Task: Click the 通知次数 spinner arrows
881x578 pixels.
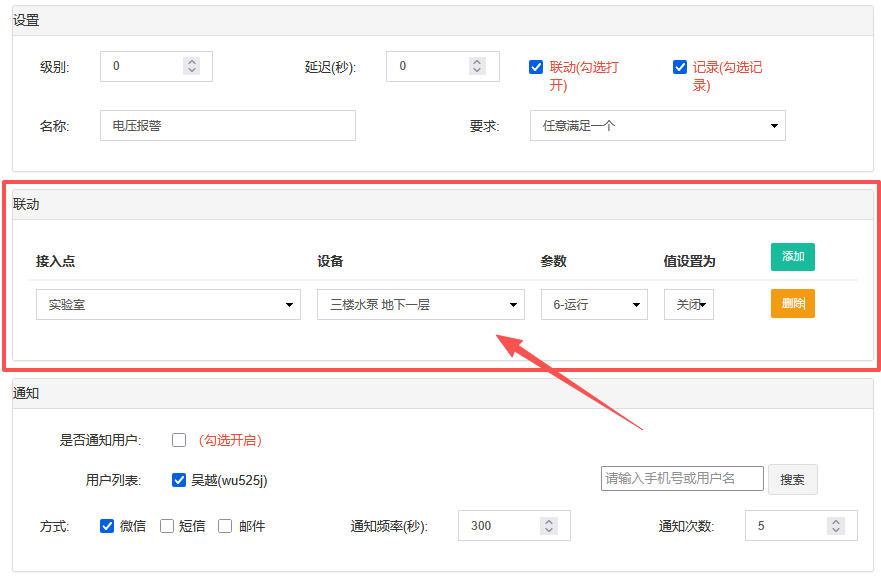Action: [836, 526]
